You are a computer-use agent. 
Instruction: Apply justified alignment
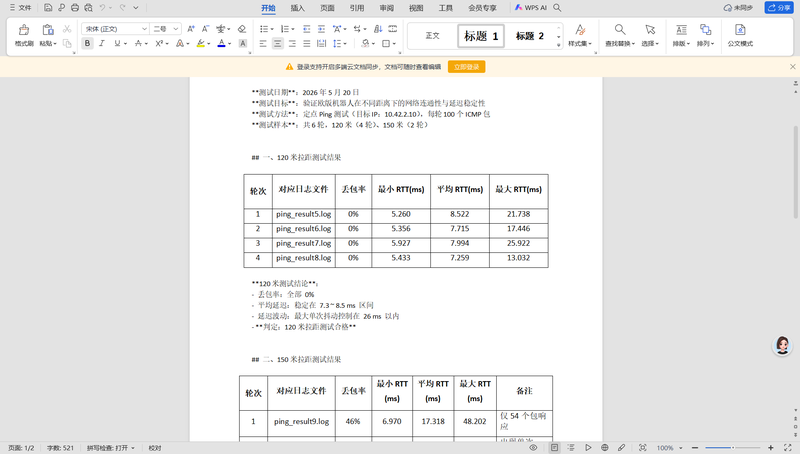[x=307, y=44]
